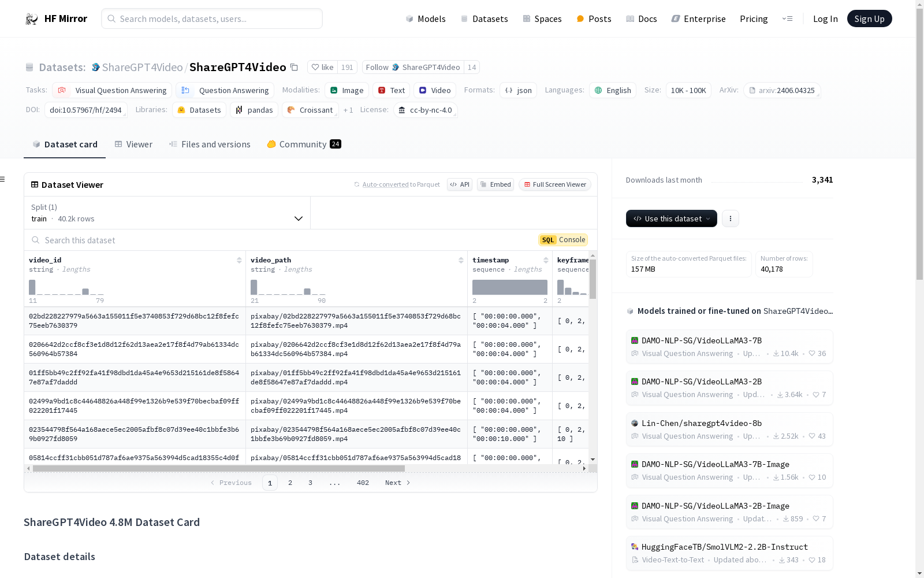Click the Croissant library tag
Screen dimensions: 924x578
(x=310, y=110)
